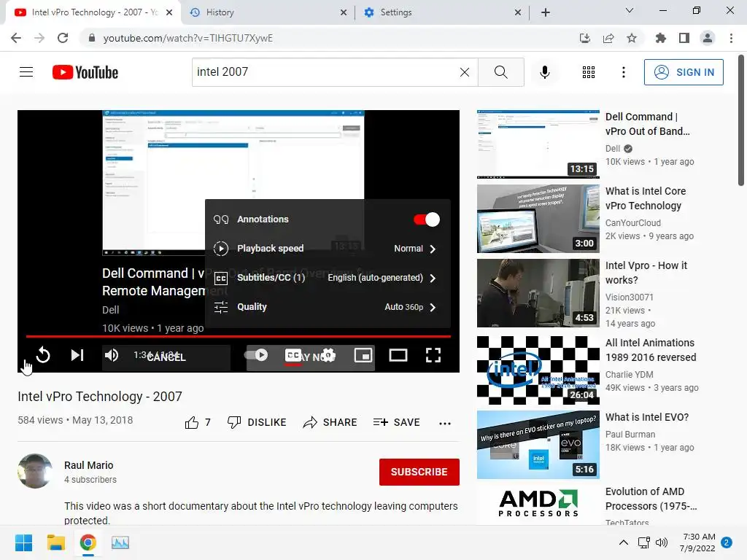Open the browser side panel

pos(684,38)
